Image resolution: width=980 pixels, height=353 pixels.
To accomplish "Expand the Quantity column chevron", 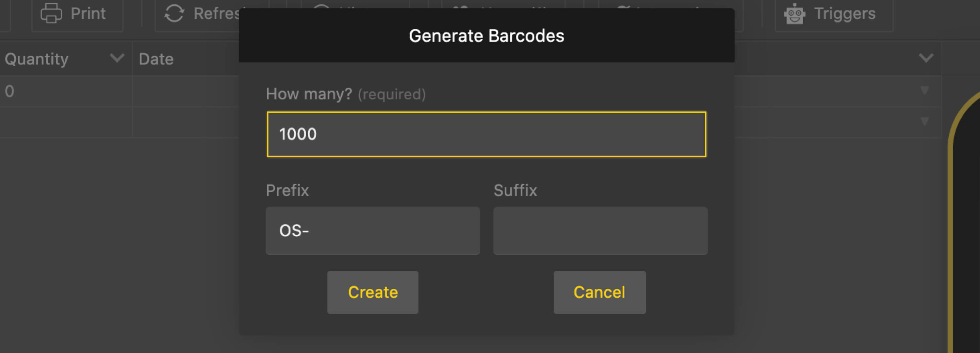I will pos(117,58).
